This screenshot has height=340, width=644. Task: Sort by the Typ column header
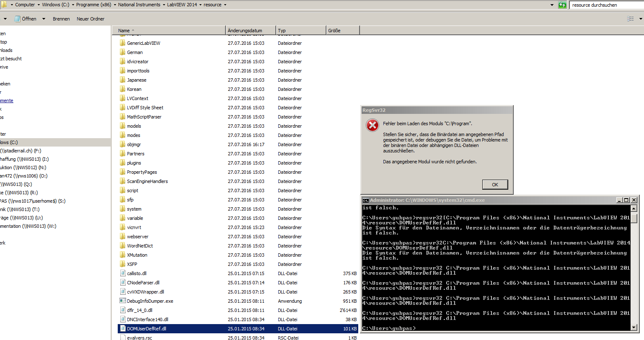click(301, 31)
